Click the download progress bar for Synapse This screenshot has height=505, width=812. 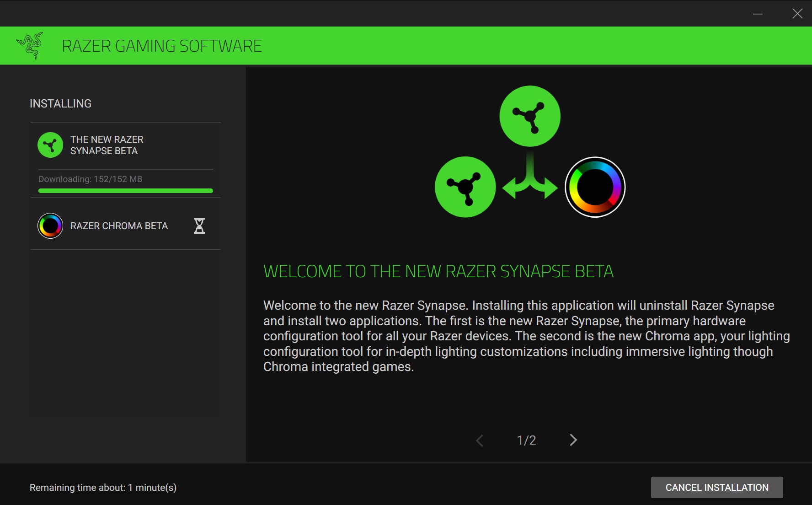click(126, 191)
